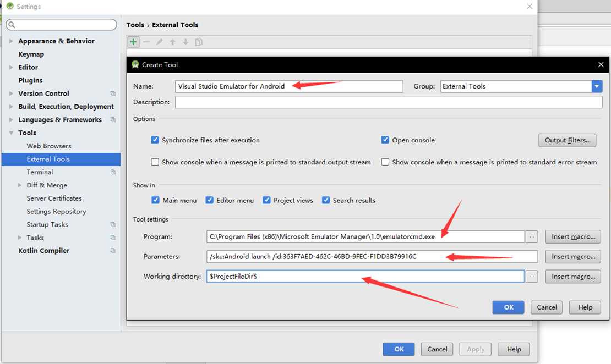Viewport: 611px width, 364px height.
Task: Insert macro for Working directory field
Action: click(x=573, y=277)
